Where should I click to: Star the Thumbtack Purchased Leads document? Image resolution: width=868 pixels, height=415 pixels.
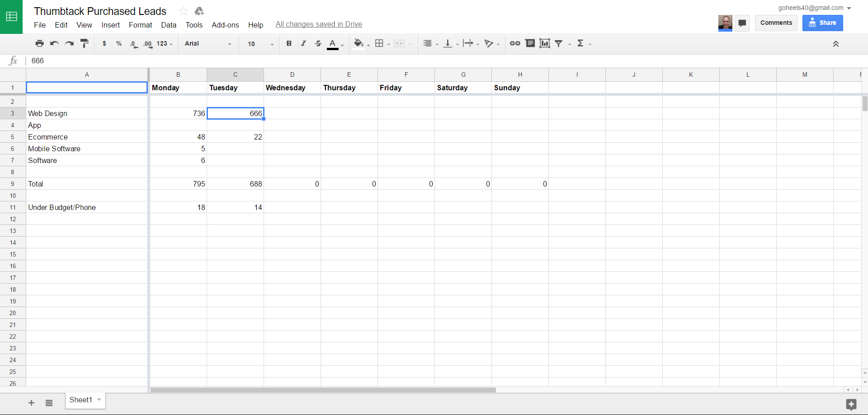point(183,11)
